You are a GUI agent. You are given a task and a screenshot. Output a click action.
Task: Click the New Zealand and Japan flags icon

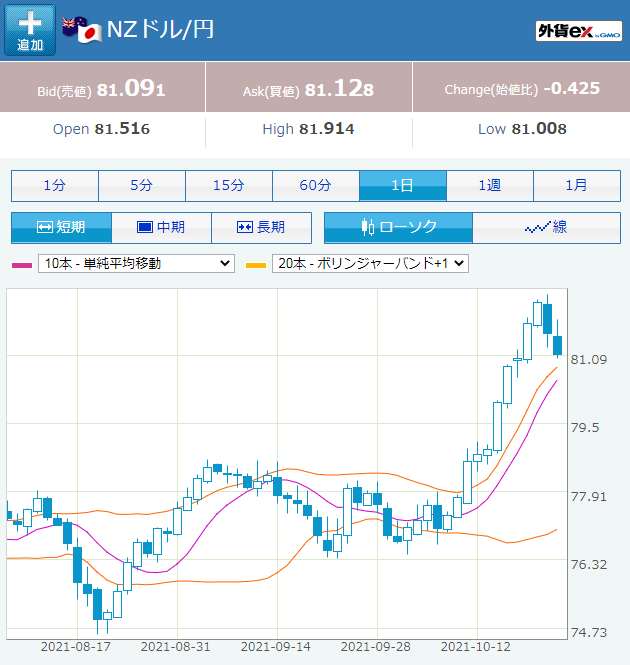(x=82, y=30)
